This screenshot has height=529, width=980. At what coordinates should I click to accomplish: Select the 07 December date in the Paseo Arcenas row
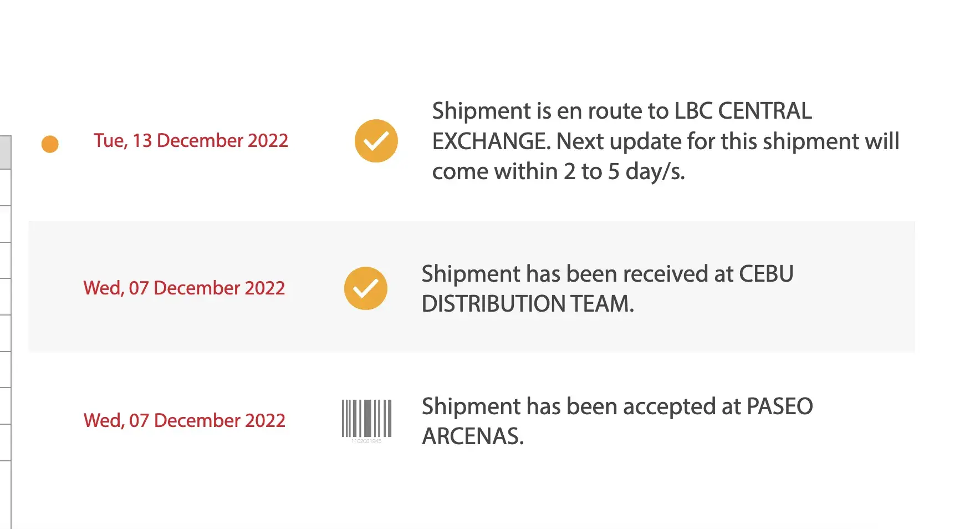(x=184, y=421)
